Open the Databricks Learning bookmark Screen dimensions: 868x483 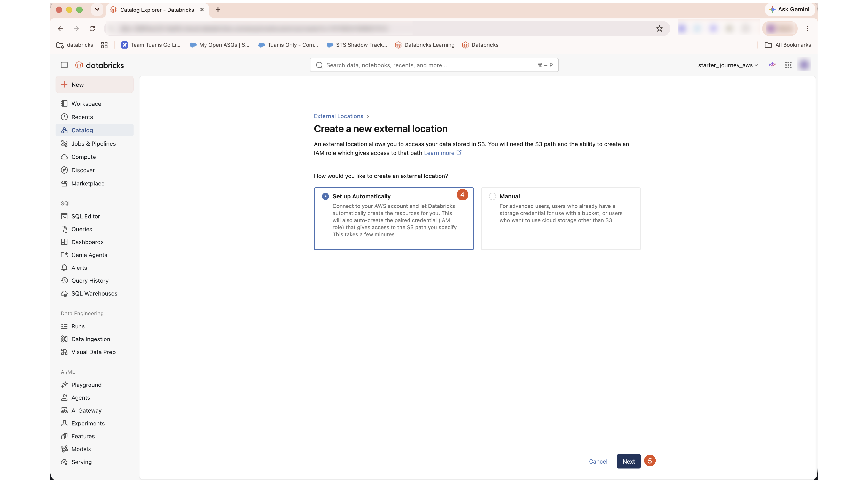425,45
